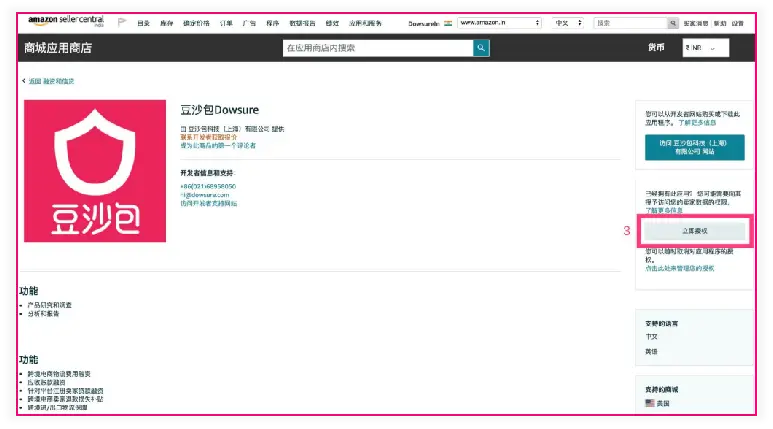Click the 返回 back link under header

click(51, 81)
